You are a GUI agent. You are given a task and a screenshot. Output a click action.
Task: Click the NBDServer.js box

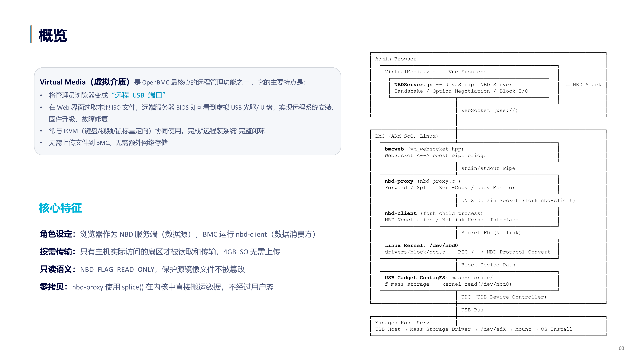tap(469, 88)
